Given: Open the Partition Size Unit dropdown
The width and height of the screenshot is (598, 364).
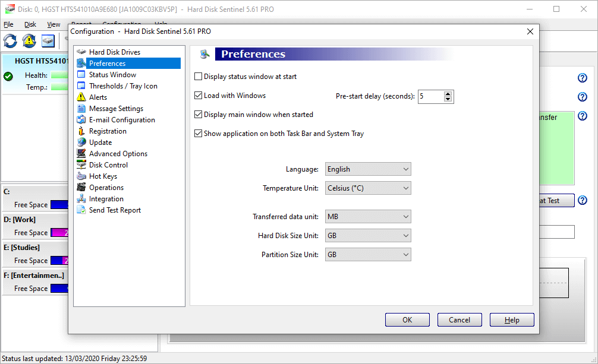Looking at the screenshot, I should pyautogui.click(x=368, y=255).
